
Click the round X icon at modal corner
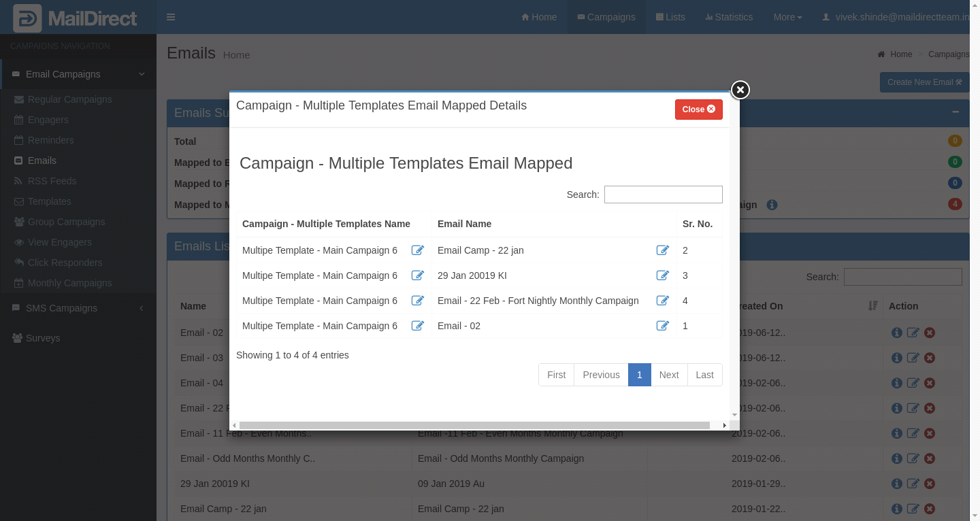coord(740,90)
